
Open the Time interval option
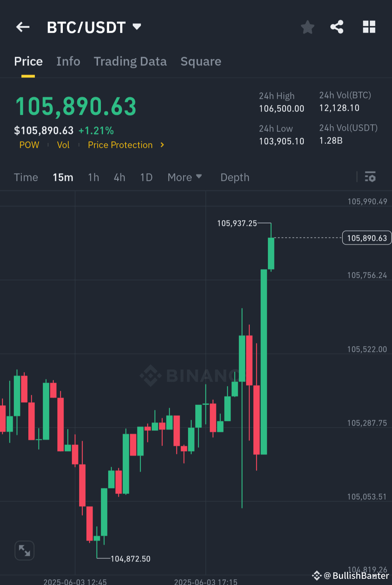(x=26, y=177)
